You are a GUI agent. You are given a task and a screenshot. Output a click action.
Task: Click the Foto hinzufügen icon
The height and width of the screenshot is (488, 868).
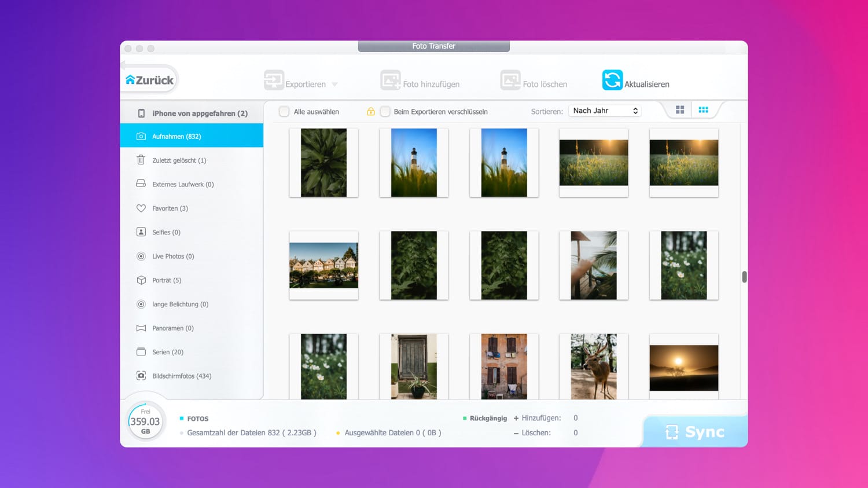pos(391,80)
